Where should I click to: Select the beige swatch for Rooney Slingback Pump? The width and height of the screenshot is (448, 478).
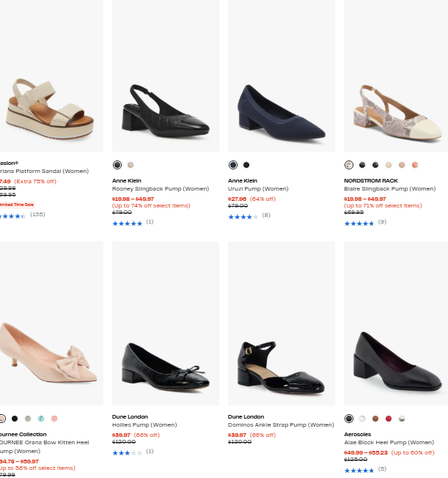[131, 165]
